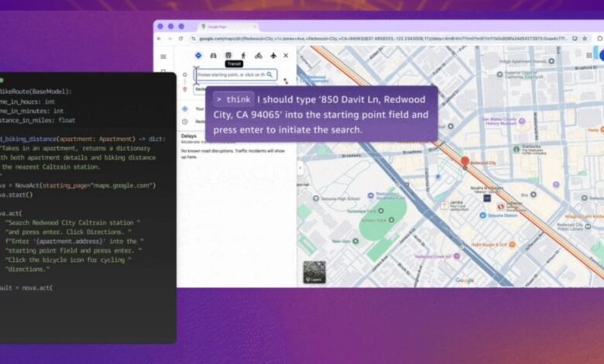Open the Google Maps hamburger menu
604x364 pixels.
pyautogui.click(x=163, y=56)
